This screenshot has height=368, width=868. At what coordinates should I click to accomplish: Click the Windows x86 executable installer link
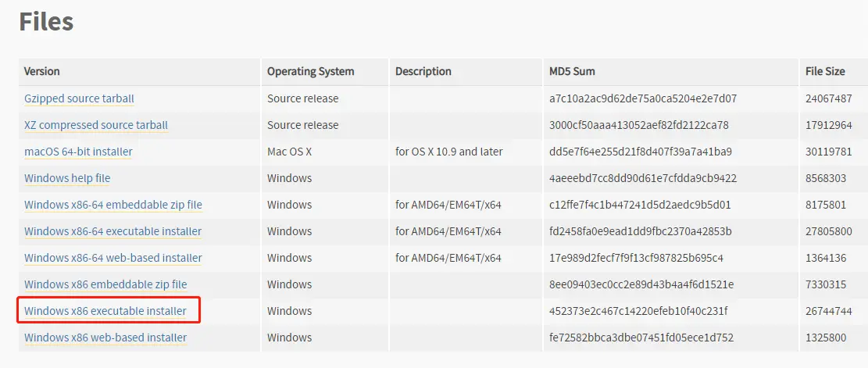click(105, 312)
